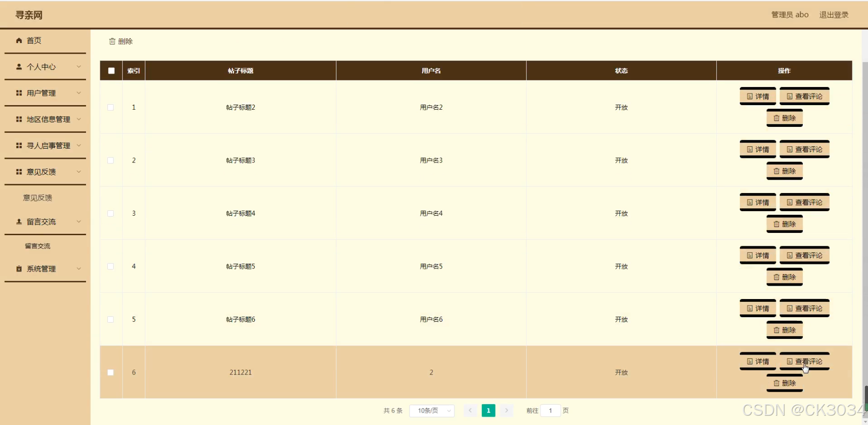Click the 状态 column header
The width and height of the screenshot is (868, 425).
[621, 71]
